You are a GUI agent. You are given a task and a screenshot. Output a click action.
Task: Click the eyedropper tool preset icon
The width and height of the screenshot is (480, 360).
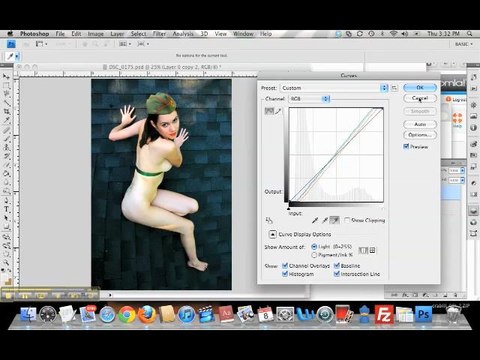pyautogui.click(x=10, y=56)
